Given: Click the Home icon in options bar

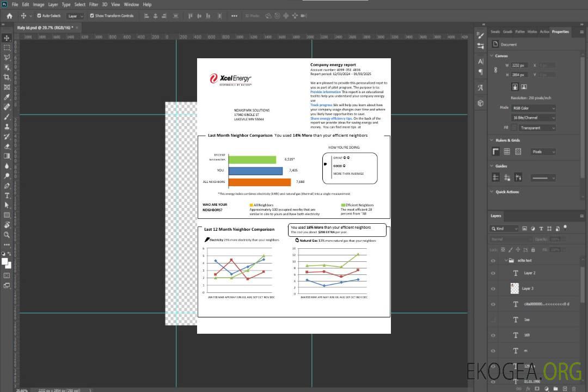Looking at the screenshot, I should [9, 16].
